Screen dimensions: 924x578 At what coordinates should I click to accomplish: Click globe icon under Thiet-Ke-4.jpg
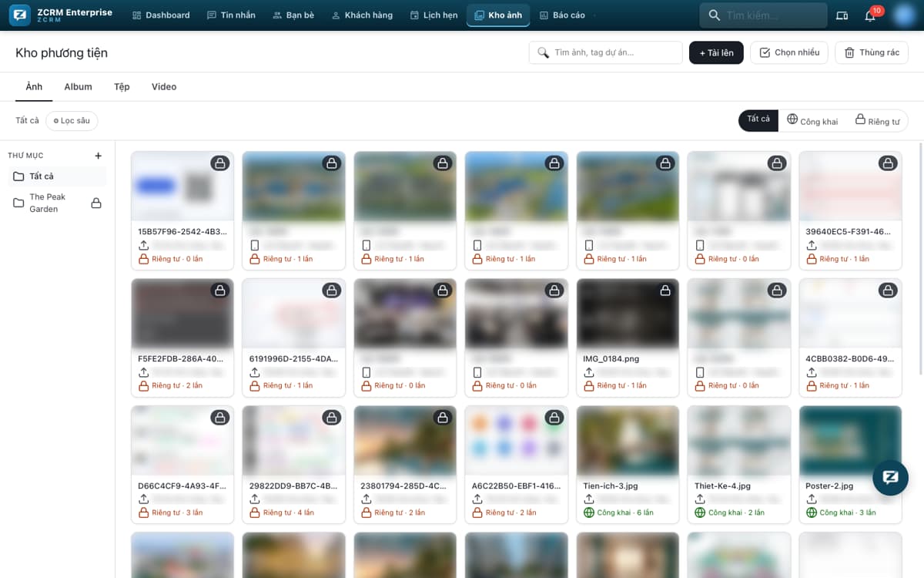(x=700, y=512)
